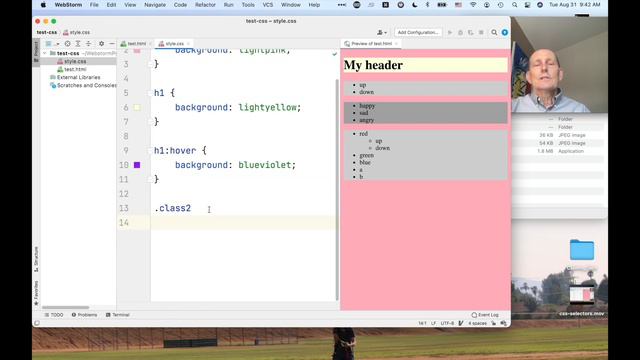This screenshot has height=360, width=640.
Task: Click the blue IDE updates icon
Action: point(505,32)
